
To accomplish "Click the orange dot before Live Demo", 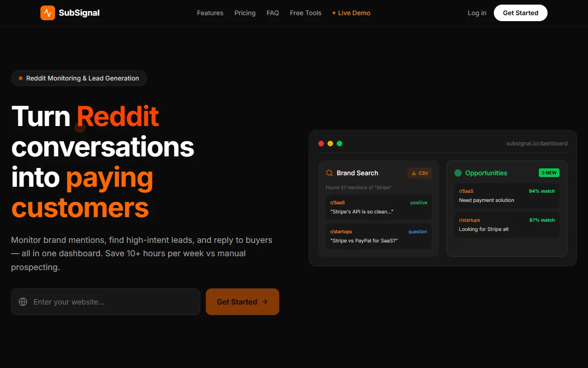I will pyautogui.click(x=334, y=13).
